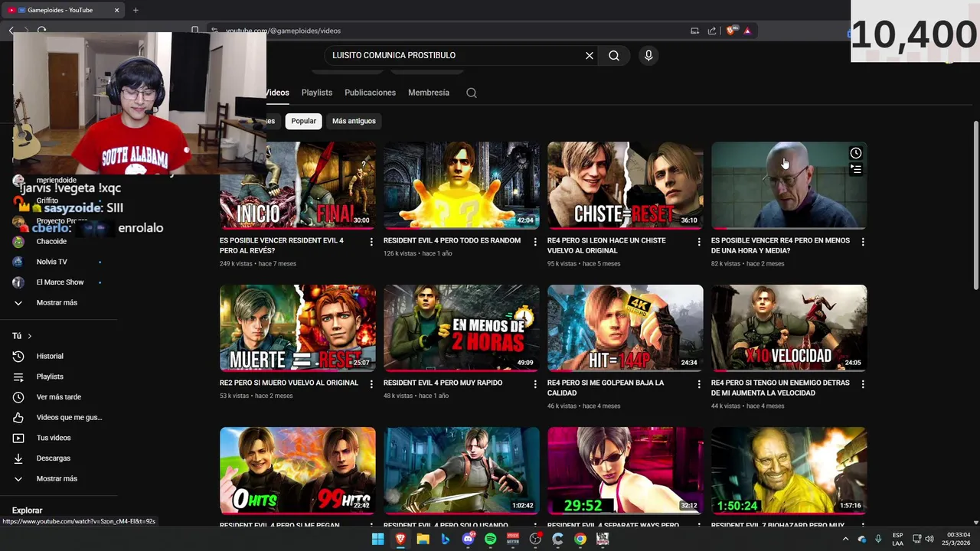Click the volume icon in the system tray
The image size is (980, 551).
[x=929, y=539]
